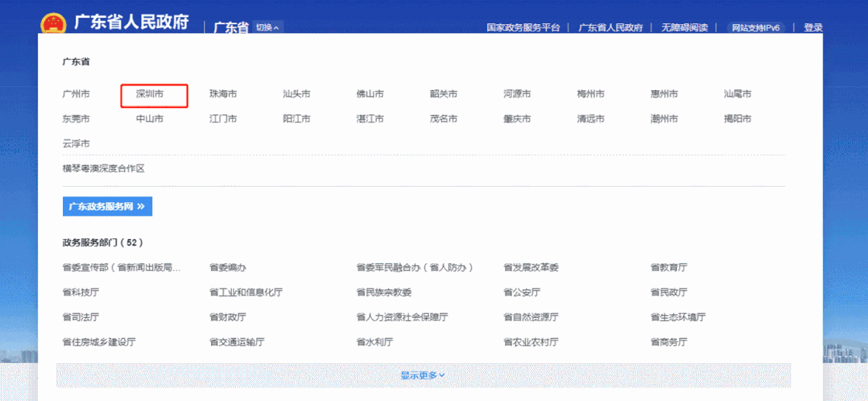Open 省财政厅 department link
The height and width of the screenshot is (401, 868).
228,317
